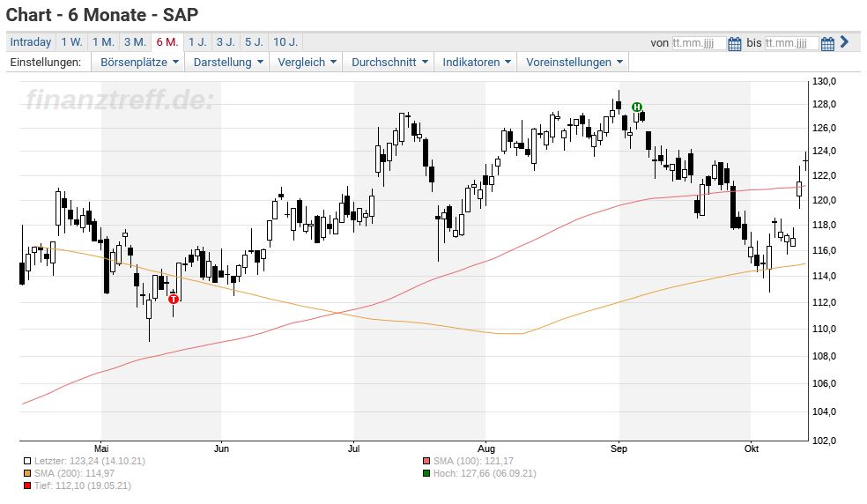Click the pink SMA (100) legend swatch
The height and width of the screenshot is (504, 867).
(x=426, y=461)
